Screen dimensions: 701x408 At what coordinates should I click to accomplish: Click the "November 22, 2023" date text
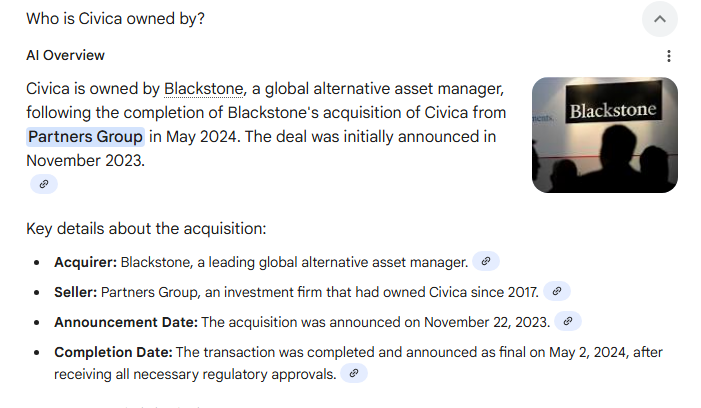point(486,323)
